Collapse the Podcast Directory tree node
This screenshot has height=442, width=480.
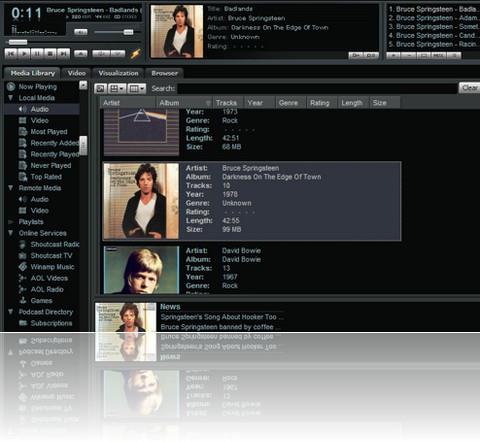[x=11, y=312]
